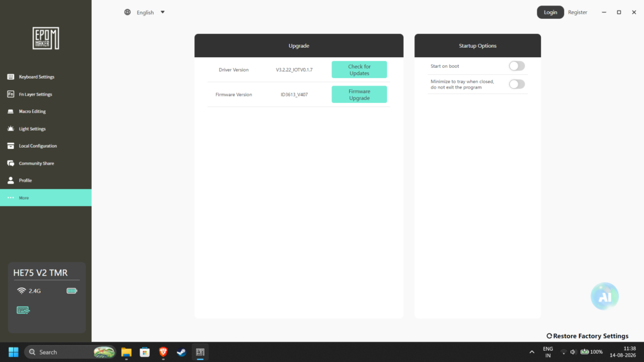The image size is (644, 362).
Task: Click the Firmware Version label
Action: [233, 94]
